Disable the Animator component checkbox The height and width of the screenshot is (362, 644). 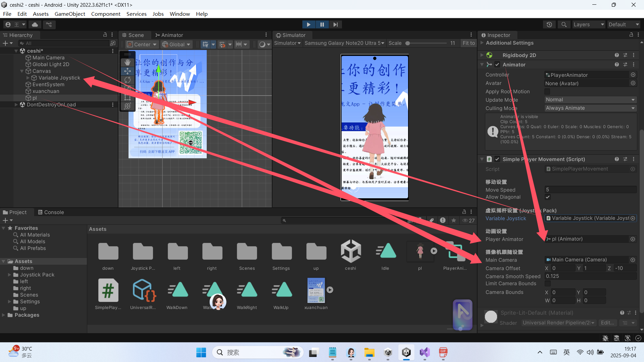[497, 64]
